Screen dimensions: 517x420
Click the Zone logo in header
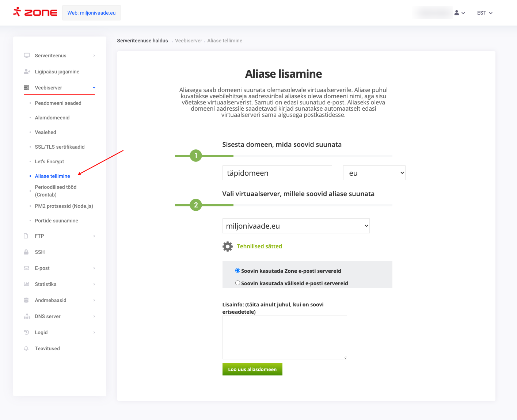[x=35, y=12]
